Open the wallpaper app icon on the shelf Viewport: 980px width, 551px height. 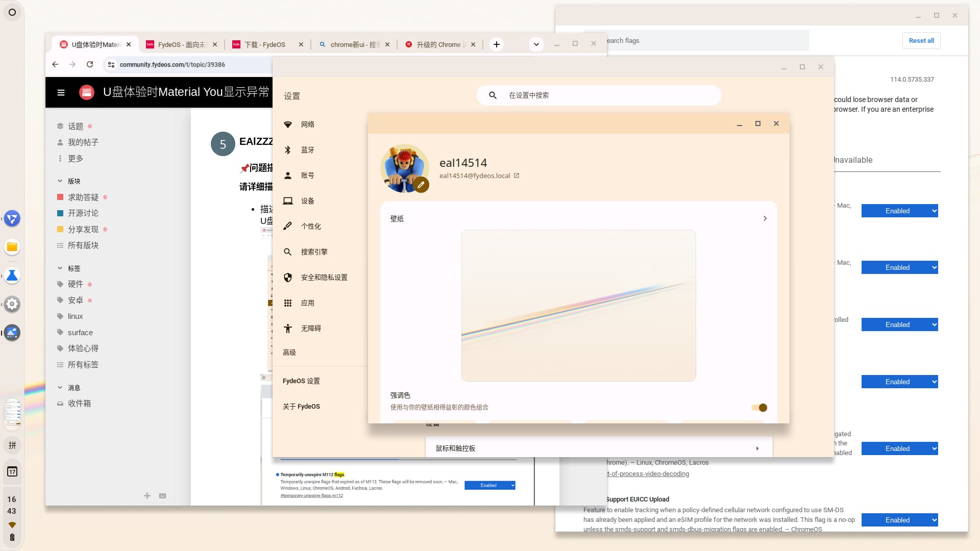[12, 333]
